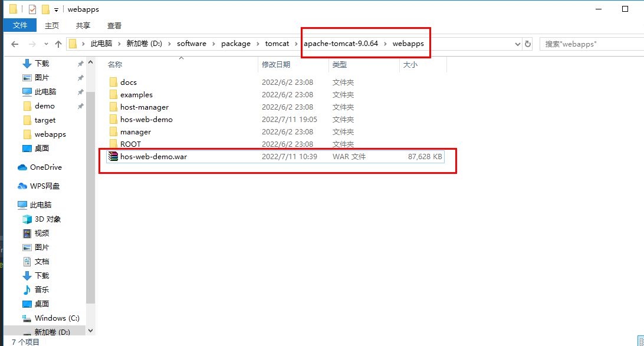Image resolution: width=644 pixels, height=346 pixels.
Task: Click the hos-web-demo.war archive file icon
Action: pos(113,156)
